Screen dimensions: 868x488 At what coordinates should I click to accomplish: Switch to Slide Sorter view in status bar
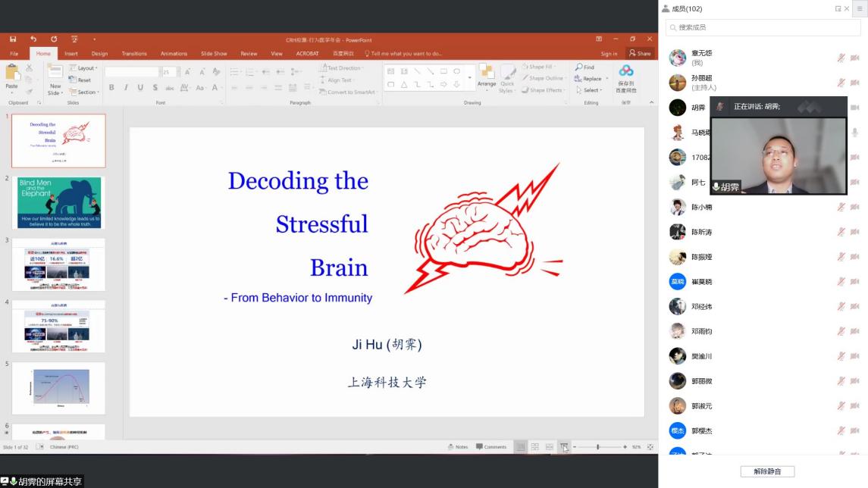click(x=534, y=447)
